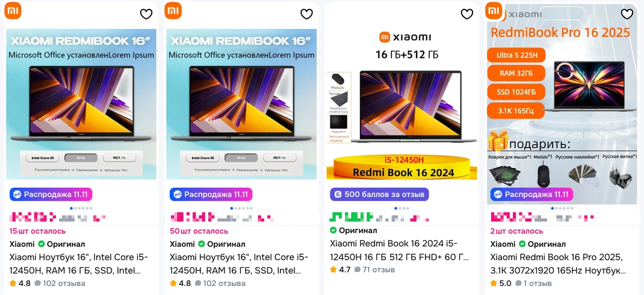
Task: Click Mi logo badge on second card
Action: (x=173, y=11)
